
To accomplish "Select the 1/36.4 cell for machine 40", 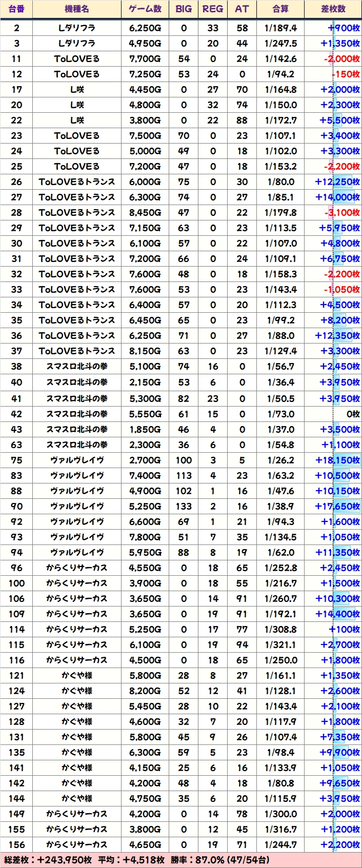I will click(x=280, y=382).
